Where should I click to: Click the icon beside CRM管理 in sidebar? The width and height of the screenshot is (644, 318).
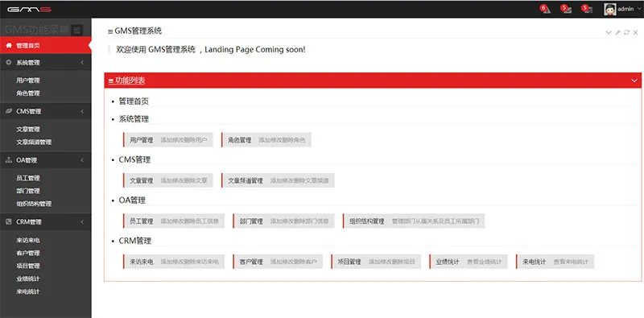click(x=9, y=222)
